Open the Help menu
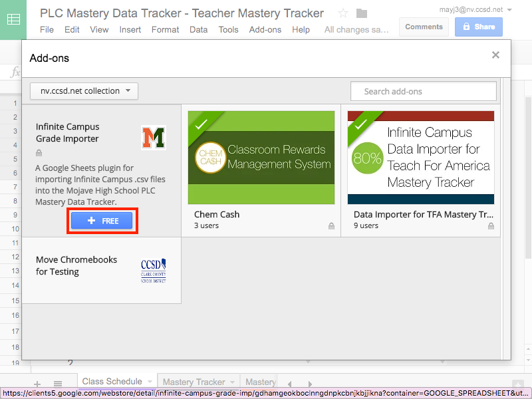The image size is (532, 399). pos(301,30)
